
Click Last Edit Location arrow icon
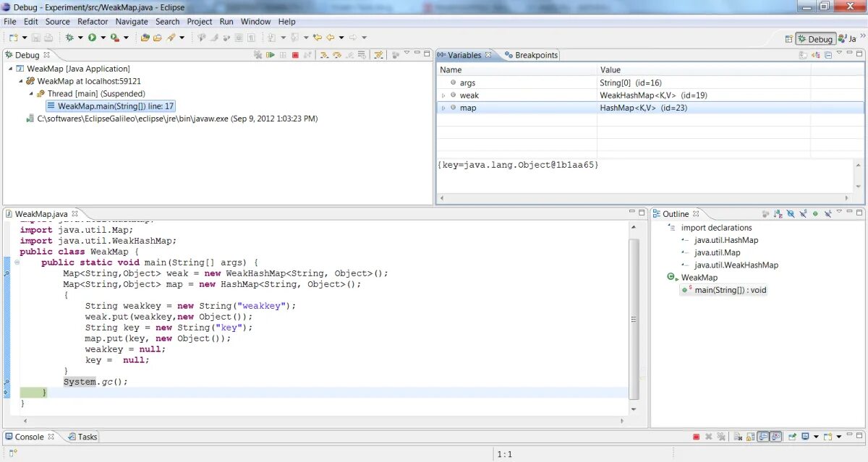pyautogui.click(x=317, y=37)
